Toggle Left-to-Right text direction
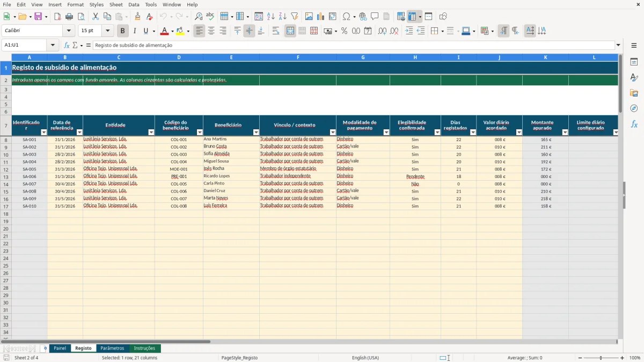Viewport: 644px width, 362px height. (503, 31)
